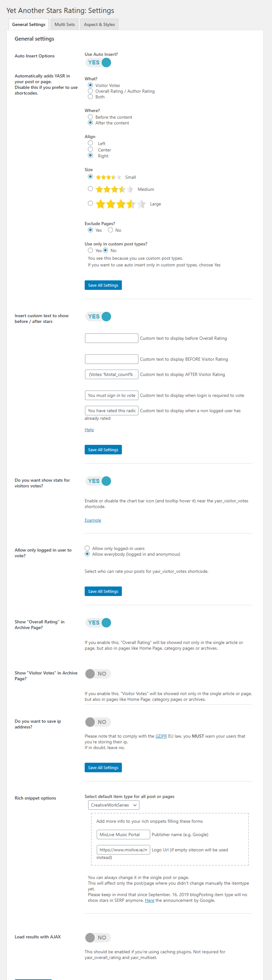Viewport: 272px width, 980px height.
Task: Enable the Load results with AJAX switch
Action: 98,937
